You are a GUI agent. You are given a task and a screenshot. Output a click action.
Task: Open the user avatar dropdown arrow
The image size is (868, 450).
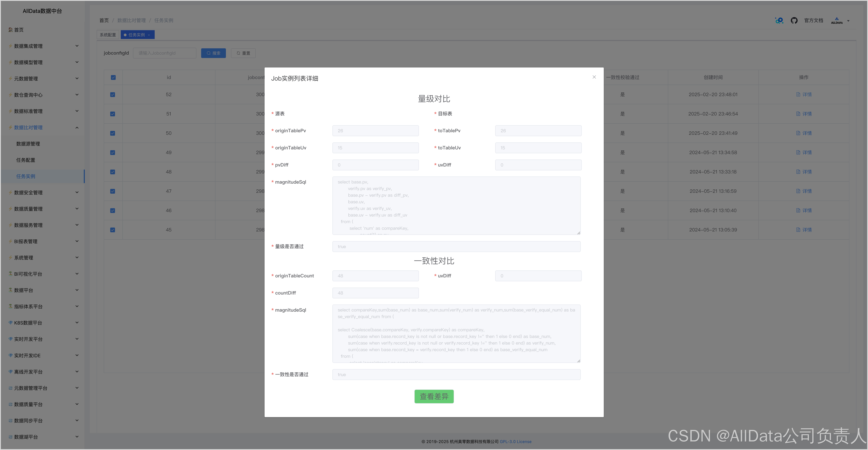coord(848,21)
